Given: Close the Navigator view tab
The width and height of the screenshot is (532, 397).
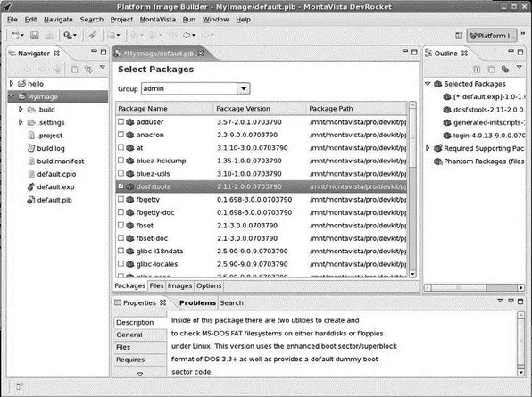Looking at the screenshot, I should [x=56, y=54].
